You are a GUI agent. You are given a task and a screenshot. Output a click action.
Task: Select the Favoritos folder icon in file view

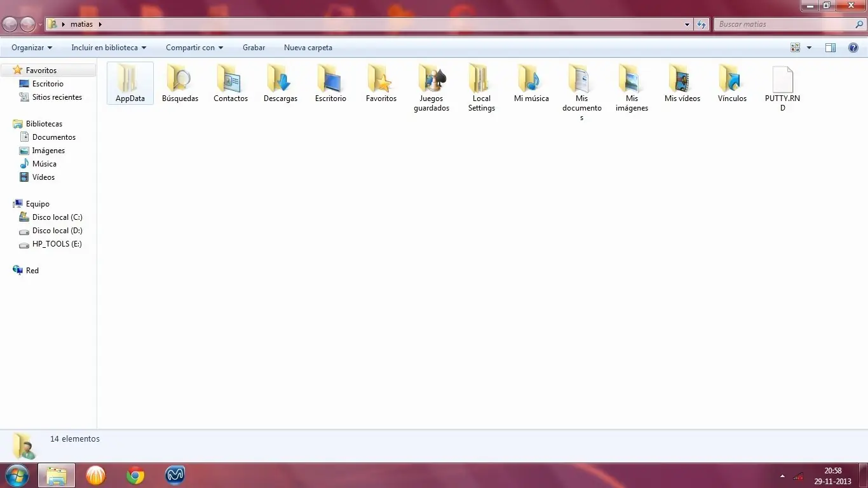click(x=381, y=78)
